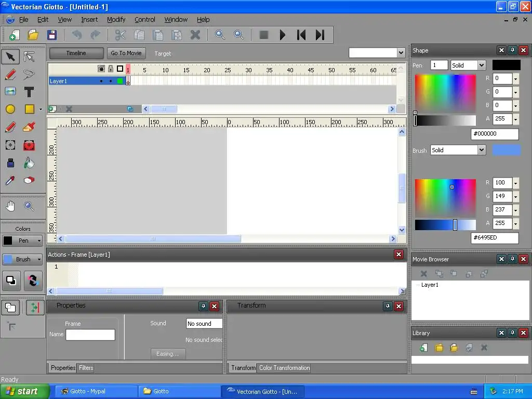Switch to Color Transformation tab
Image resolution: width=532 pixels, height=399 pixels.
pyautogui.click(x=284, y=368)
